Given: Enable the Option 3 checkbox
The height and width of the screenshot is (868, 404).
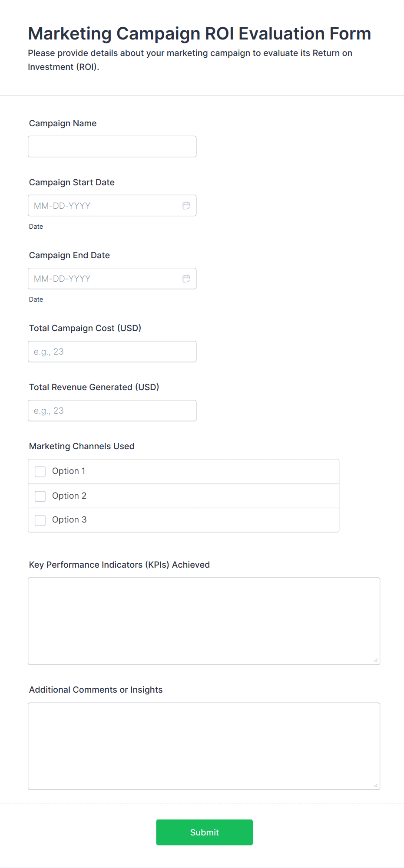Looking at the screenshot, I should coord(40,520).
